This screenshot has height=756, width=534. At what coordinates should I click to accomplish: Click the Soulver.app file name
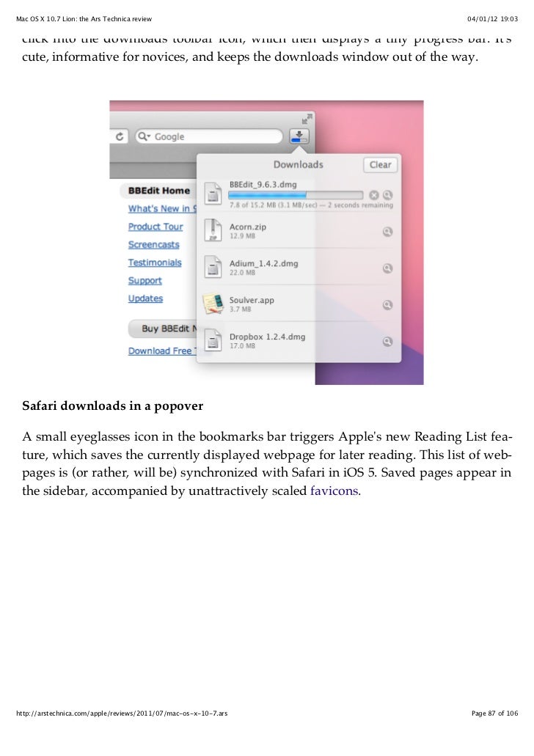pyautogui.click(x=252, y=300)
